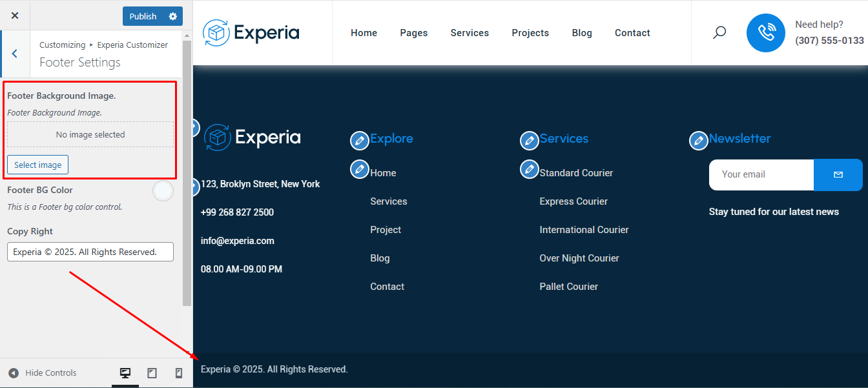Click footer copyright text Experia © 2025

(274, 369)
